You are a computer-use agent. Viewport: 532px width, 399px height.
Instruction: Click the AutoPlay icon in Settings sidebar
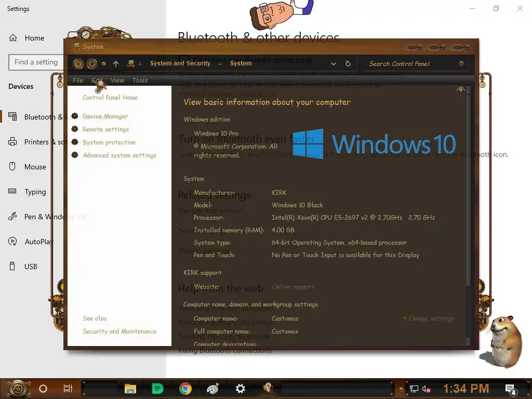pyautogui.click(x=12, y=241)
